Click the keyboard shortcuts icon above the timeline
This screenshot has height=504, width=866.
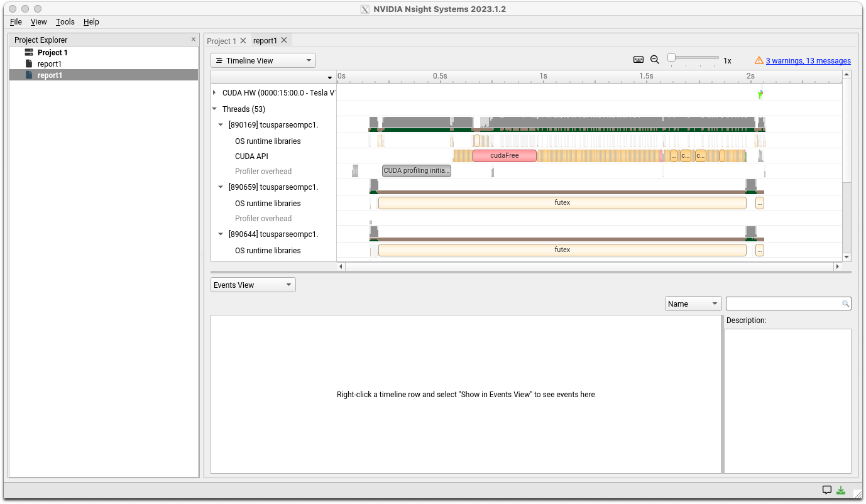pos(639,60)
